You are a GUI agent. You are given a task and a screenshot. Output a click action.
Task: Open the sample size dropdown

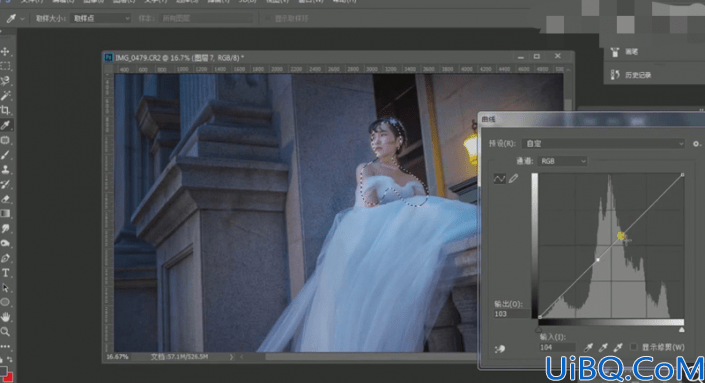click(x=101, y=18)
